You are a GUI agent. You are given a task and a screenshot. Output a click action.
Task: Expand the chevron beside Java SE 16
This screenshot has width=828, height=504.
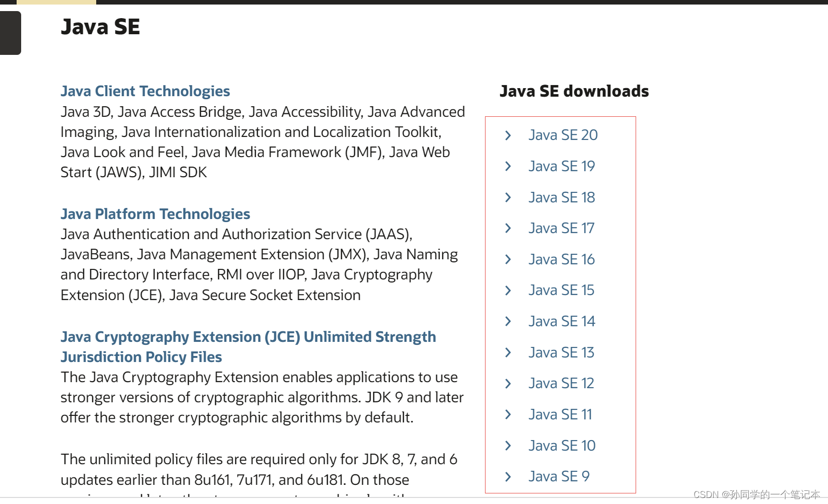(x=508, y=259)
